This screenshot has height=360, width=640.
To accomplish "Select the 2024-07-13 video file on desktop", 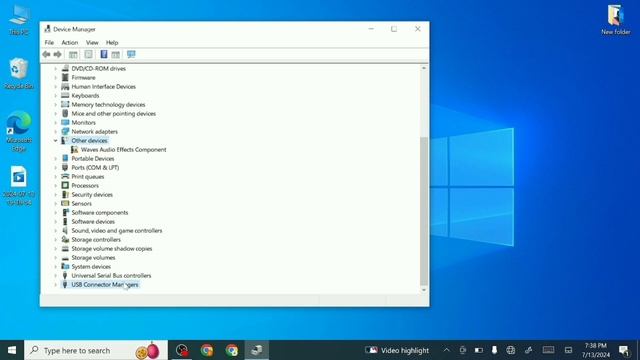I will tap(19, 186).
